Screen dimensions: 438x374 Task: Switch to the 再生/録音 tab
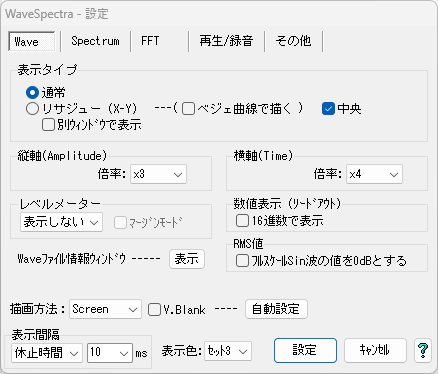pos(226,41)
